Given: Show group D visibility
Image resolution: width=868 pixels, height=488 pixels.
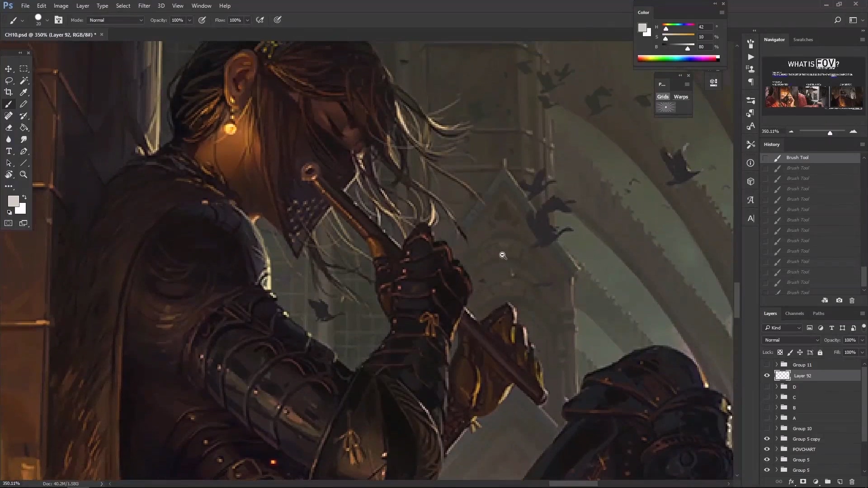Looking at the screenshot, I should 767,387.
